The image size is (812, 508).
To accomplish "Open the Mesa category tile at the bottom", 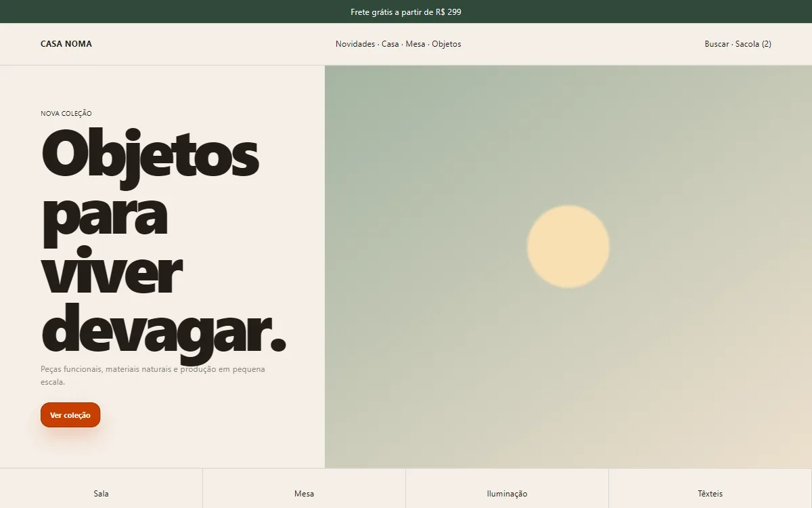I will (304, 488).
